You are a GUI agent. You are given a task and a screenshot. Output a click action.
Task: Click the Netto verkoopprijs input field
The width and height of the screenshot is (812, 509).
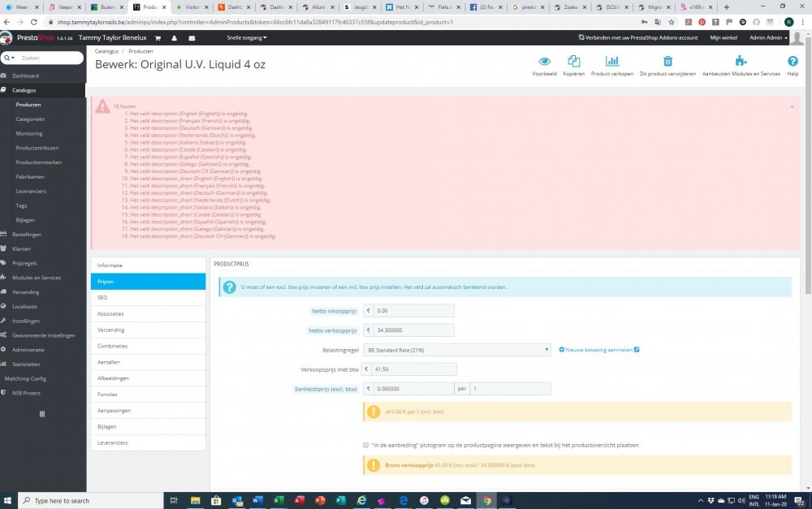414,330
